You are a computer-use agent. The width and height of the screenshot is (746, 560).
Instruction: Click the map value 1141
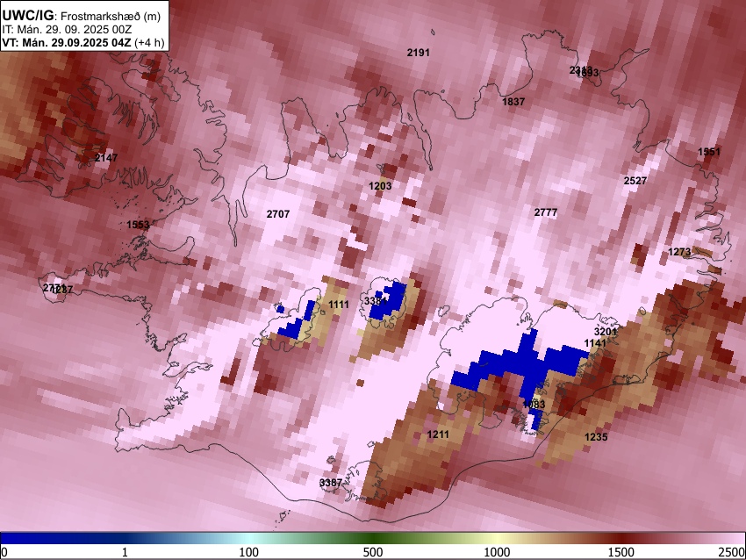pyautogui.click(x=595, y=343)
